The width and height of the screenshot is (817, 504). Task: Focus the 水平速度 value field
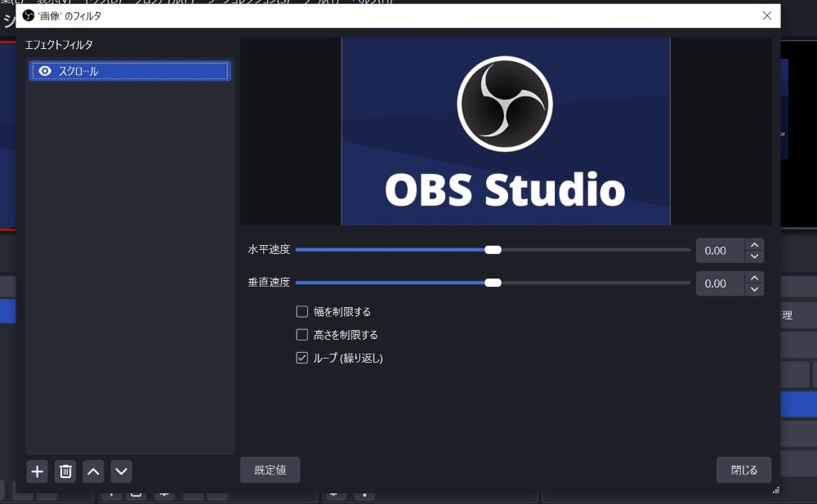pos(720,251)
